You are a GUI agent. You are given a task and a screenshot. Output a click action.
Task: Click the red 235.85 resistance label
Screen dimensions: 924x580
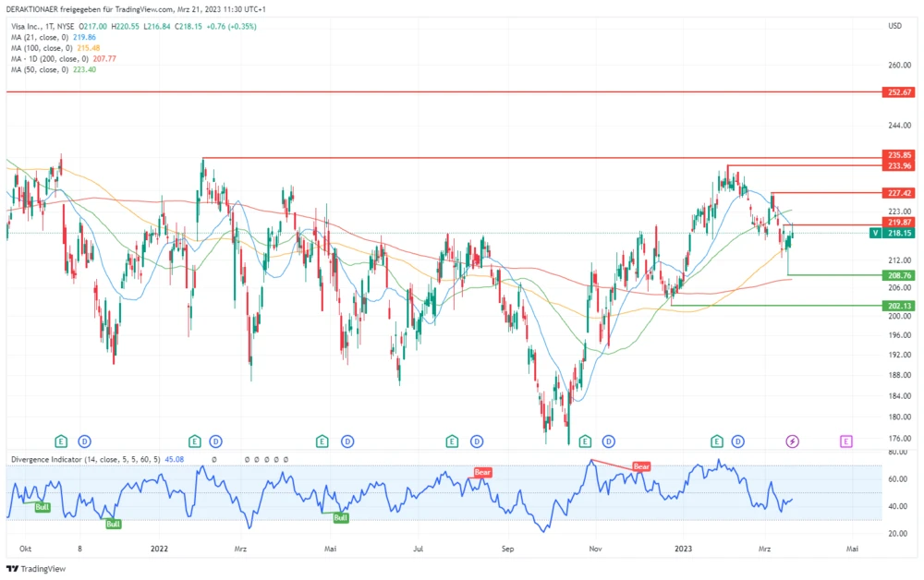pyautogui.click(x=898, y=155)
